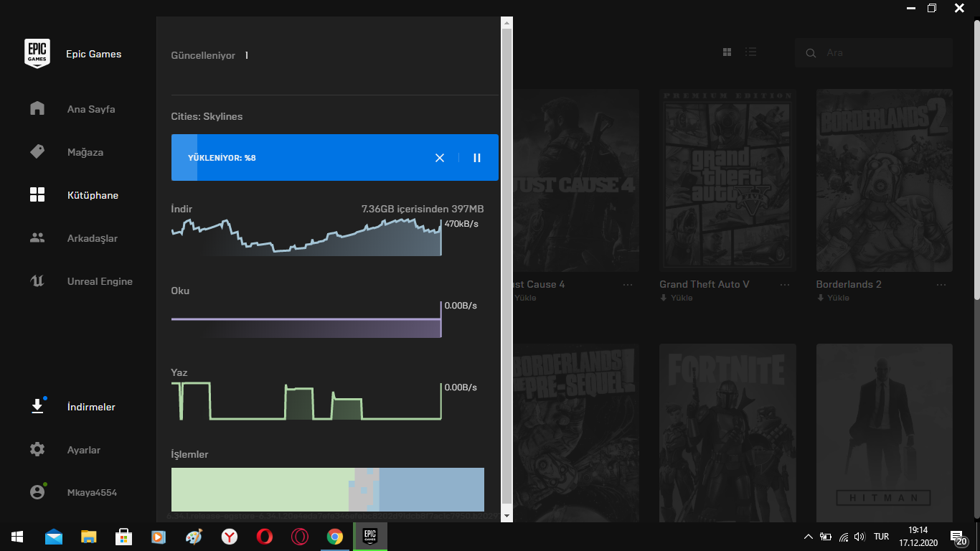The image size is (980, 551).
Task: Click the Borderlands 2 title text
Action: click(849, 284)
